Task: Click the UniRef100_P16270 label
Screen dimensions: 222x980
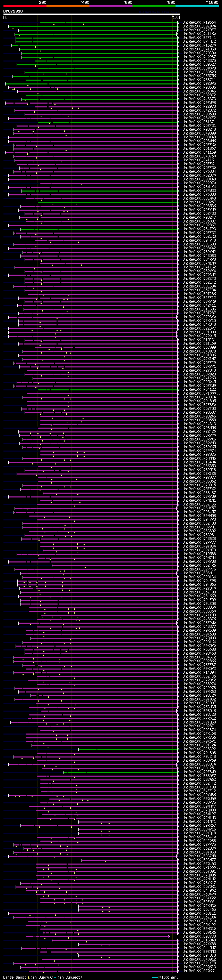Action: [x=199, y=45]
